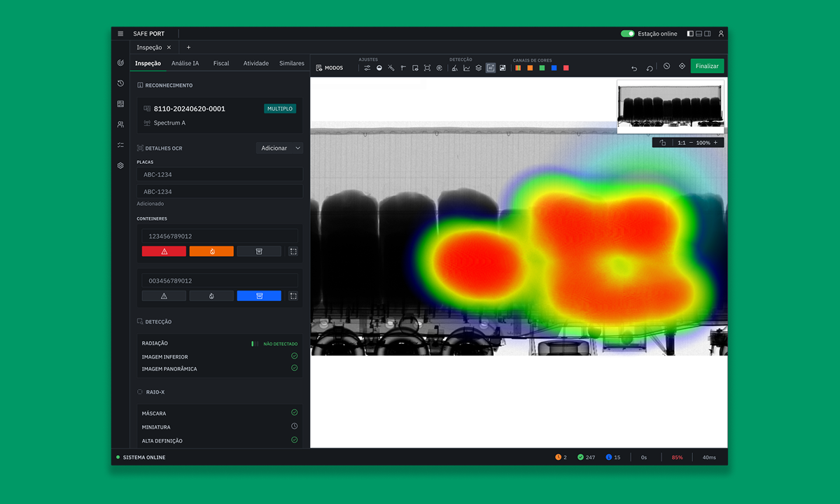Screen dimensions: 840x504
Task: Zoom in with the plus button
Action: (715, 143)
